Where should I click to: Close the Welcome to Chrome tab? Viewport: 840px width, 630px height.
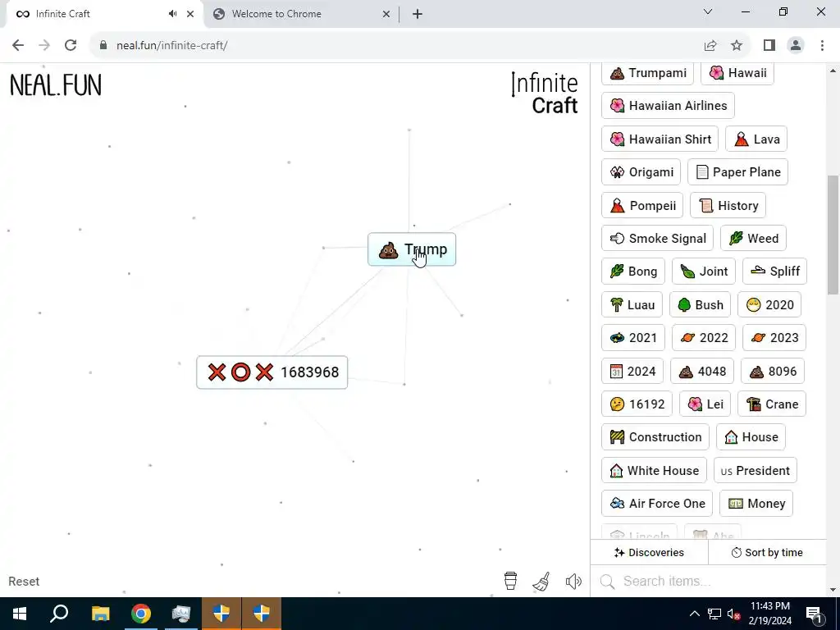pos(386,15)
